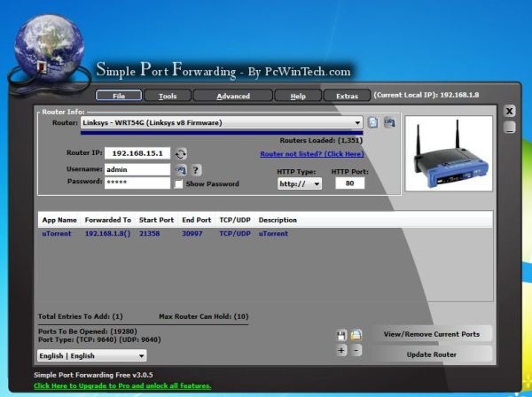
Task: Select the uTorrent row in the port list
Action: pos(265,233)
